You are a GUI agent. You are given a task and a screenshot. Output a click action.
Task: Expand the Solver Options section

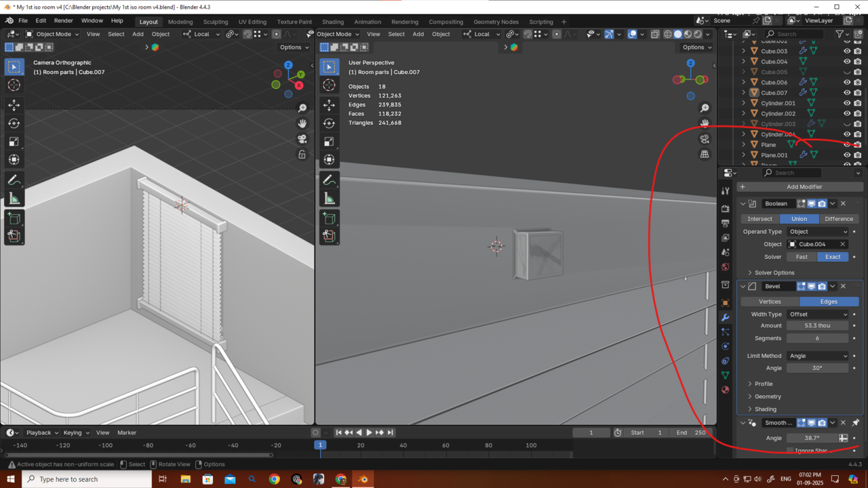(774, 272)
